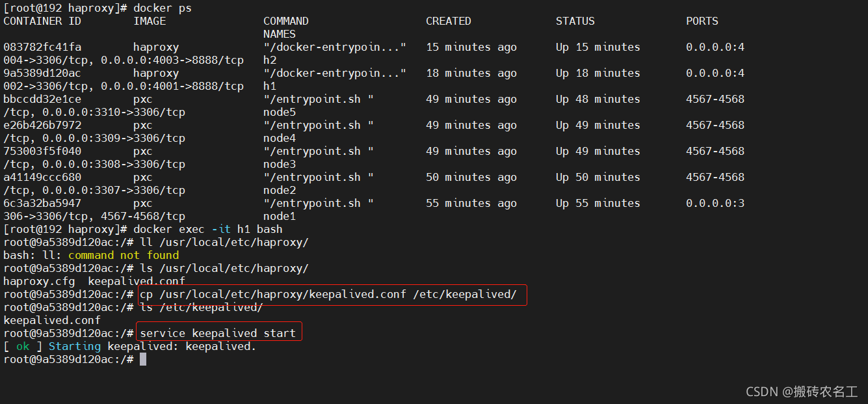Click 'service keepalived start' command
This screenshot has height=404, width=868.
[x=218, y=333]
